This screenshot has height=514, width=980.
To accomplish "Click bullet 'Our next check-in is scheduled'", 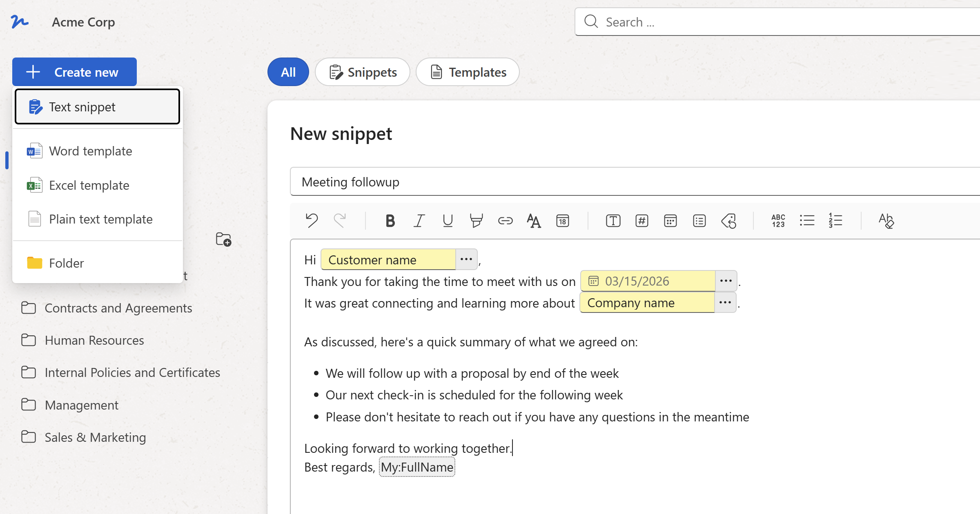I will point(474,395).
